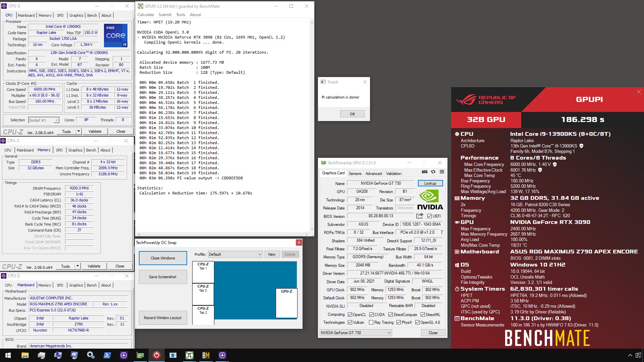Image resolution: width=644 pixels, height=362 pixels.
Task: Toggle the Vulkan technologies checkbox
Action: pyautogui.click(x=350, y=322)
